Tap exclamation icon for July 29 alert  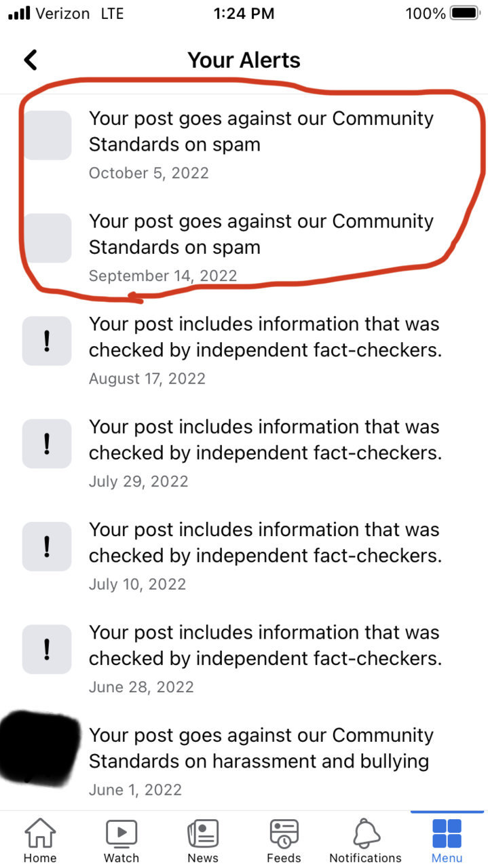[x=47, y=444]
